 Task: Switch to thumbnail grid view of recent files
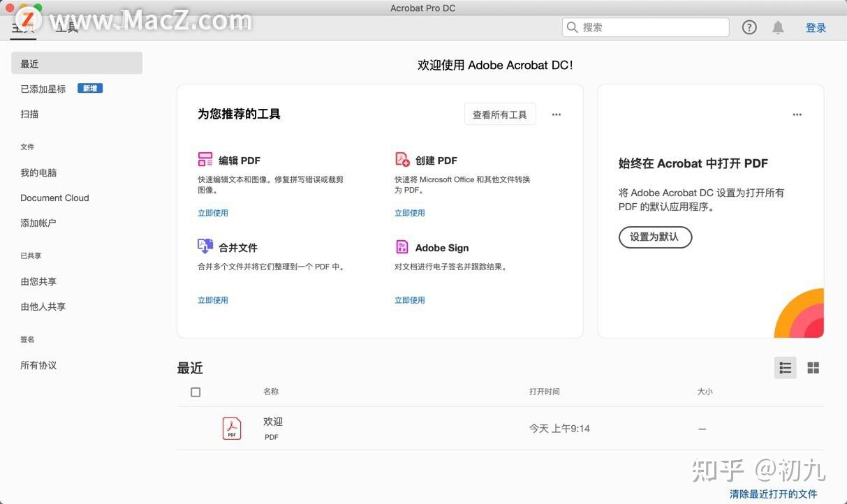813,368
